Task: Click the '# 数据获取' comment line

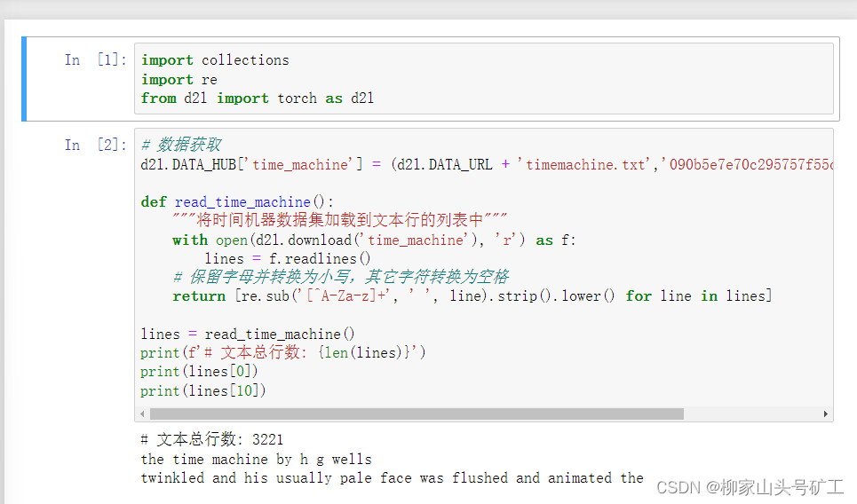Action: tap(181, 146)
